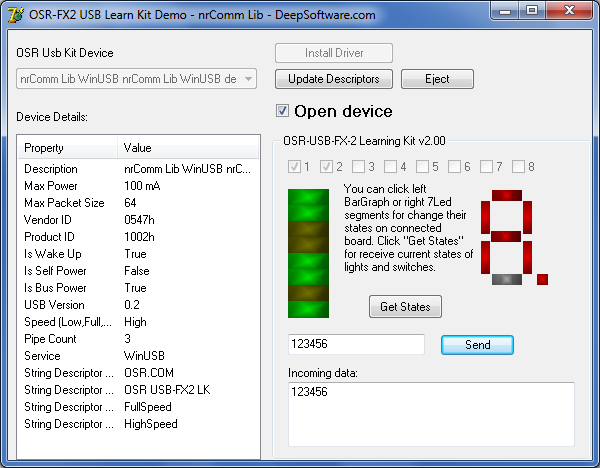Select the Service row
The width and height of the screenshot is (600, 468).
click(138, 356)
